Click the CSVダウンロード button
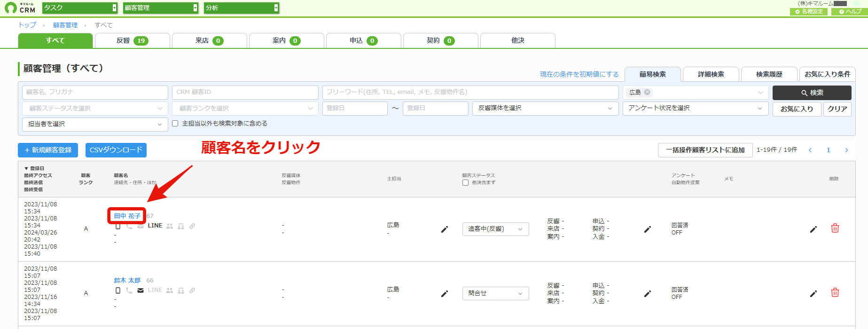Viewport: 868px width, 329px height. (x=116, y=150)
